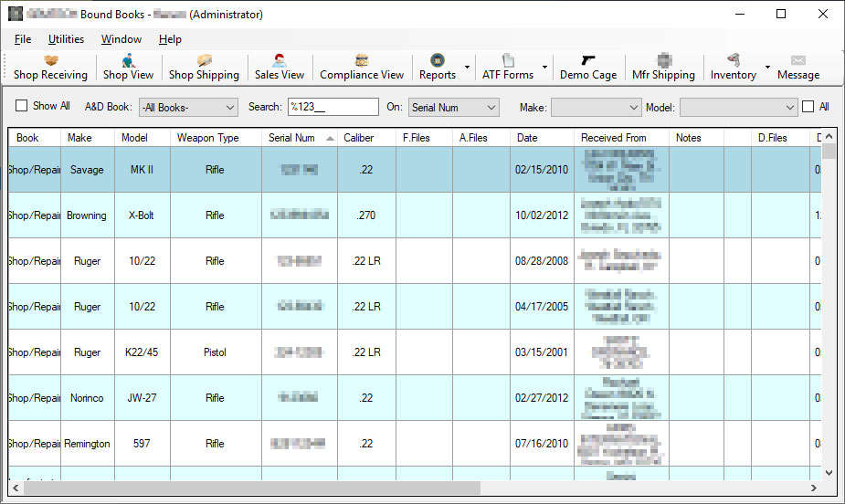Click the horizontal scrollbar right arrow
The height and width of the screenshot is (504, 845).
click(814, 488)
